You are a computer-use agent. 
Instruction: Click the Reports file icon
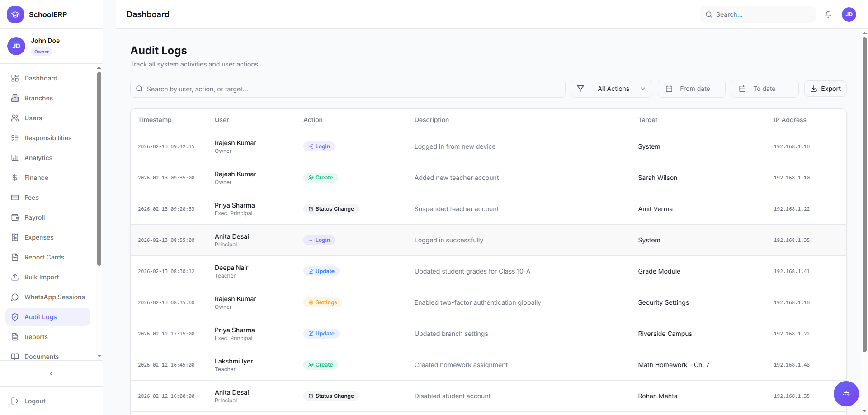click(x=15, y=337)
